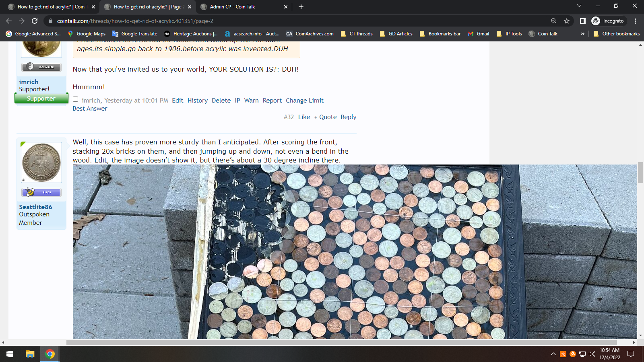Image resolution: width=644 pixels, height=362 pixels.
Task: Open the Windows notification center icon
Action: (x=631, y=354)
